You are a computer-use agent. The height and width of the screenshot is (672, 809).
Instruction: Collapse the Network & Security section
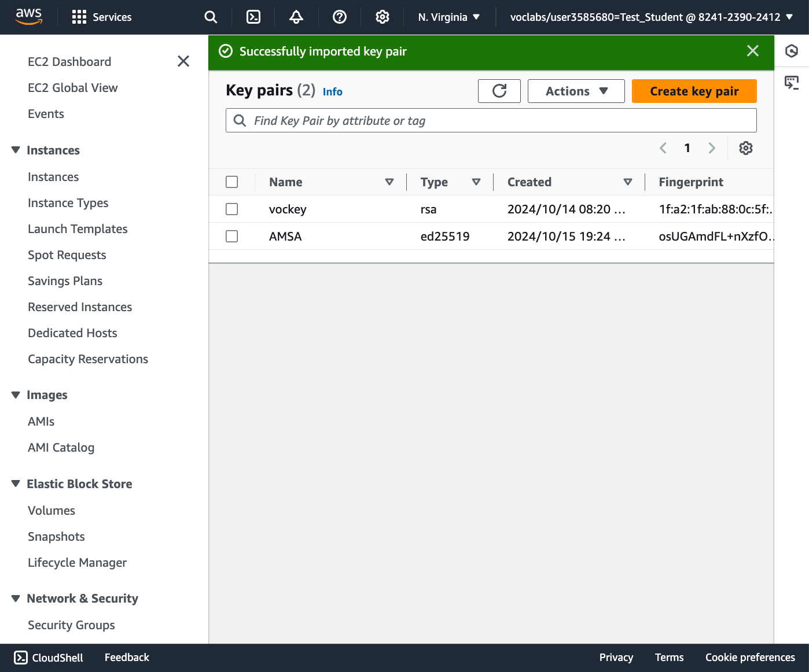pyautogui.click(x=16, y=599)
